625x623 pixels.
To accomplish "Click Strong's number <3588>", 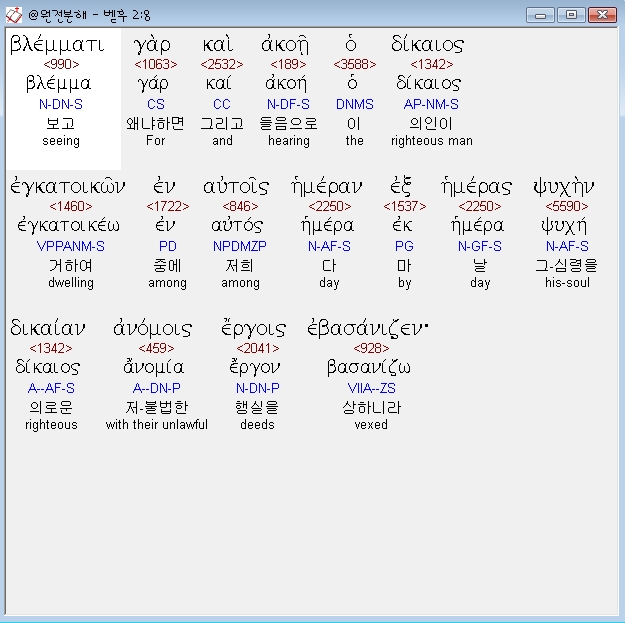I will coord(355,64).
